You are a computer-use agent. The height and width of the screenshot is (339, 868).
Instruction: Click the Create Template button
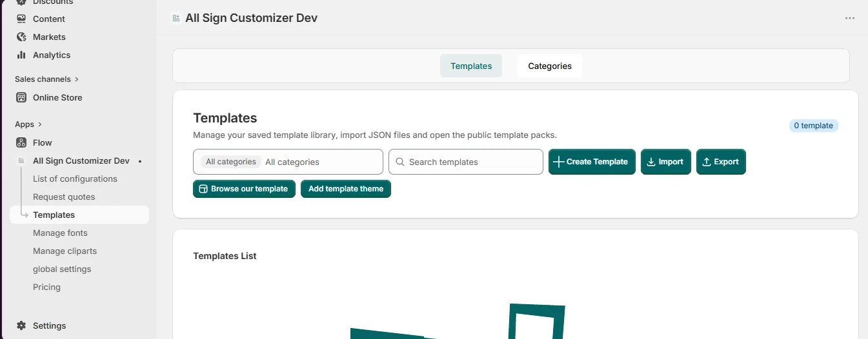(x=592, y=162)
